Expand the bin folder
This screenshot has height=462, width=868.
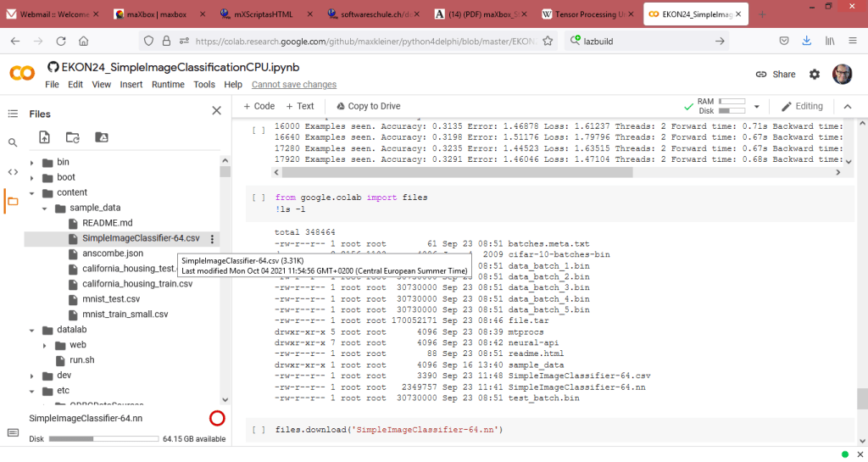(x=32, y=163)
